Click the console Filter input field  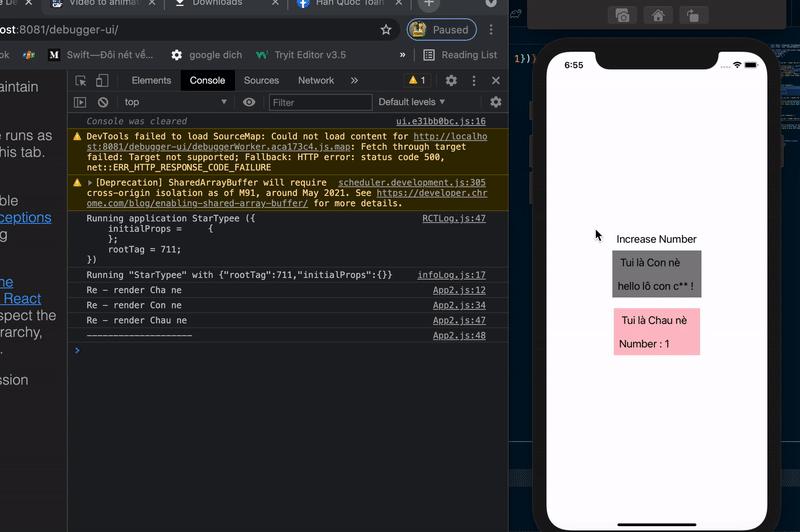[320, 102]
